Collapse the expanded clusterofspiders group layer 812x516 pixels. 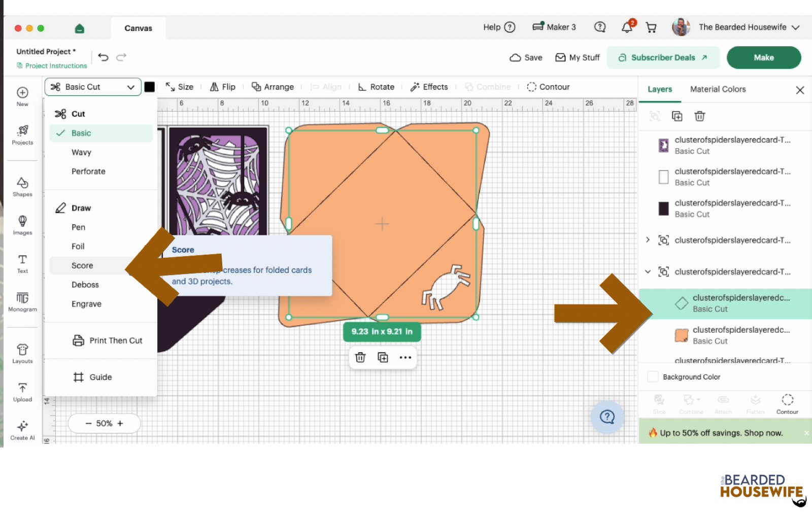coord(648,271)
